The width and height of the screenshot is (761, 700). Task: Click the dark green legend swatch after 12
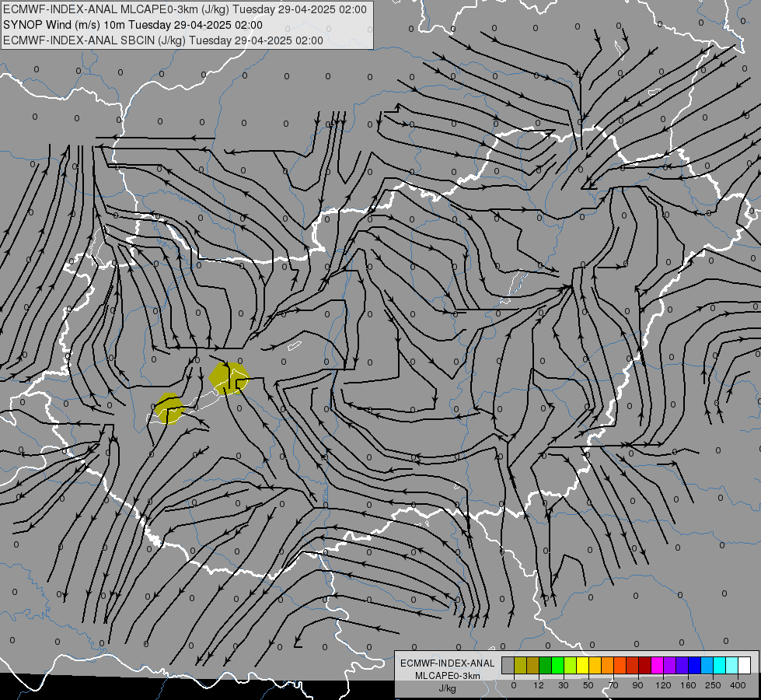click(546, 666)
